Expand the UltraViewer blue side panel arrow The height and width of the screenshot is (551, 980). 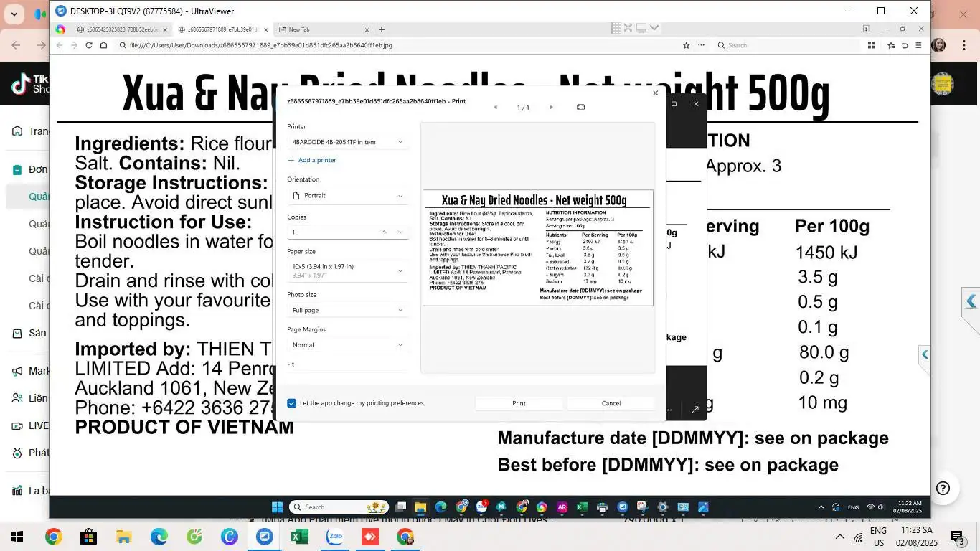(x=971, y=301)
